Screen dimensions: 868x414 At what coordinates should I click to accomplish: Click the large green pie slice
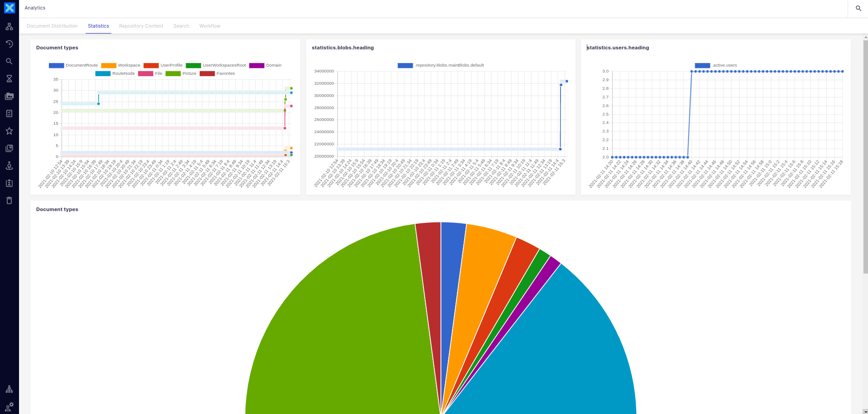point(344,326)
